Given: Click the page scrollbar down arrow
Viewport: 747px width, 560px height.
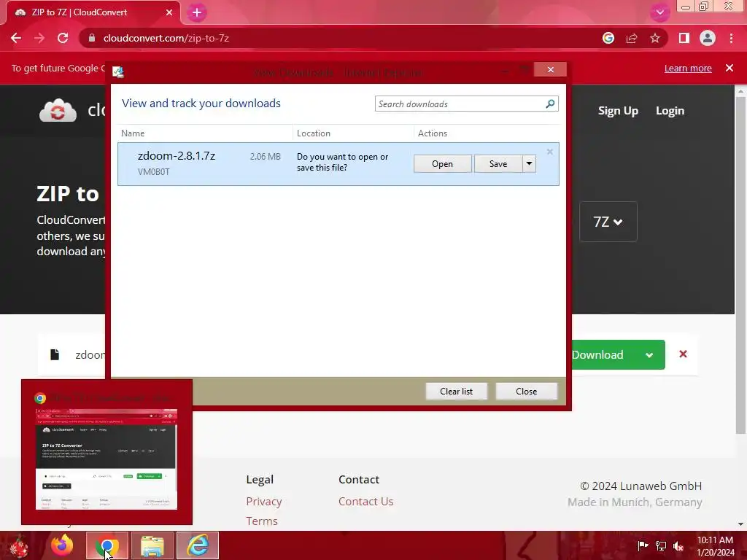Looking at the screenshot, I should coord(740,524).
